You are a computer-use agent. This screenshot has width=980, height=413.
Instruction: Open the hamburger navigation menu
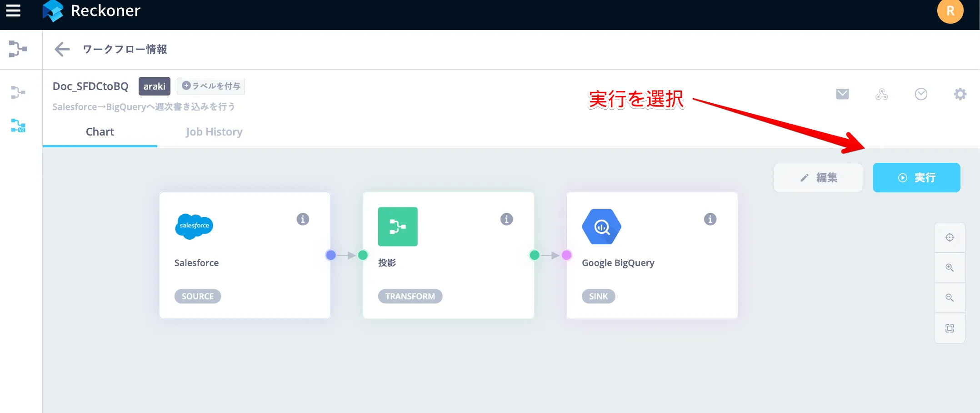click(13, 10)
